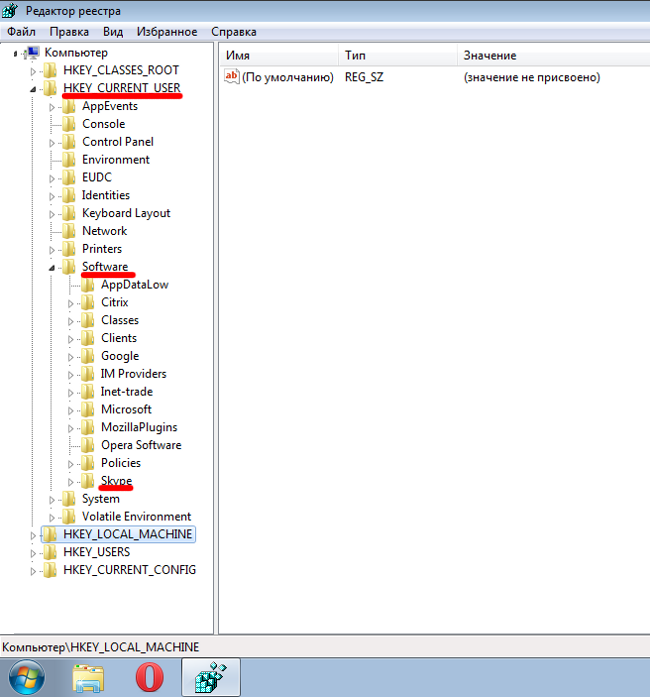The width and height of the screenshot is (650, 697).
Task: Select the HKEY_USERS key label
Action: tap(96, 552)
